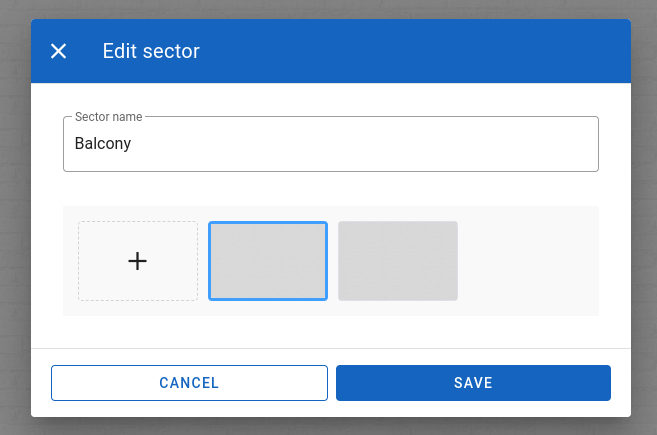The height and width of the screenshot is (435, 657).
Task: Click empty space in thumbnail strip
Action: tap(528, 261)
